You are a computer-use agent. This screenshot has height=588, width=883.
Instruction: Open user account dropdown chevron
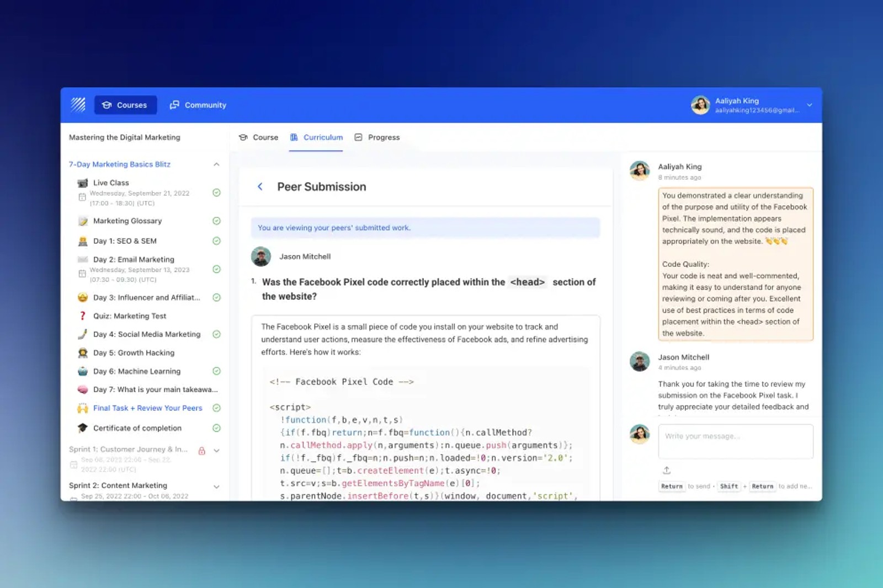(x=810, y=105)
